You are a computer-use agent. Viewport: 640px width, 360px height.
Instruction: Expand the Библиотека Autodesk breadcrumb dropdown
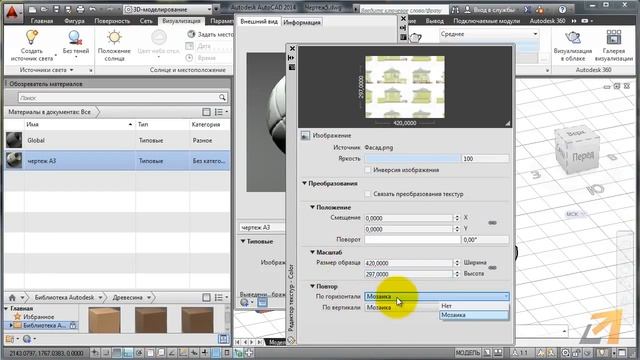click(100, 298)
